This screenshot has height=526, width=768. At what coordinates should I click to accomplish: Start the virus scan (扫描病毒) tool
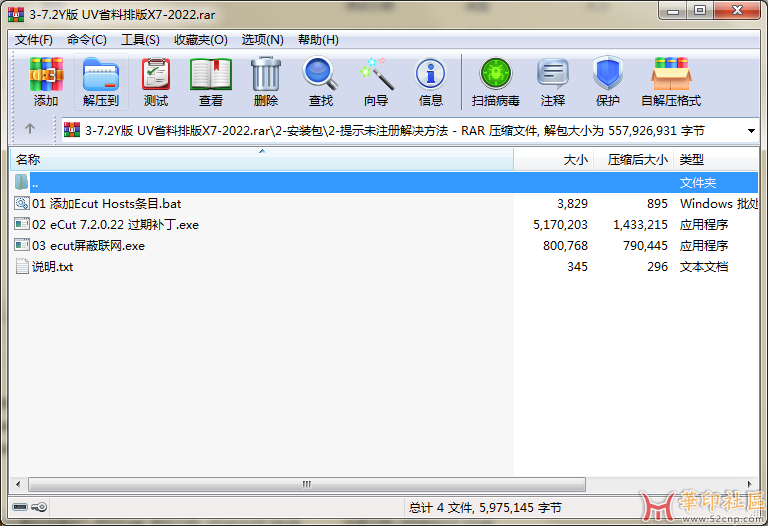tap(495, 82)
